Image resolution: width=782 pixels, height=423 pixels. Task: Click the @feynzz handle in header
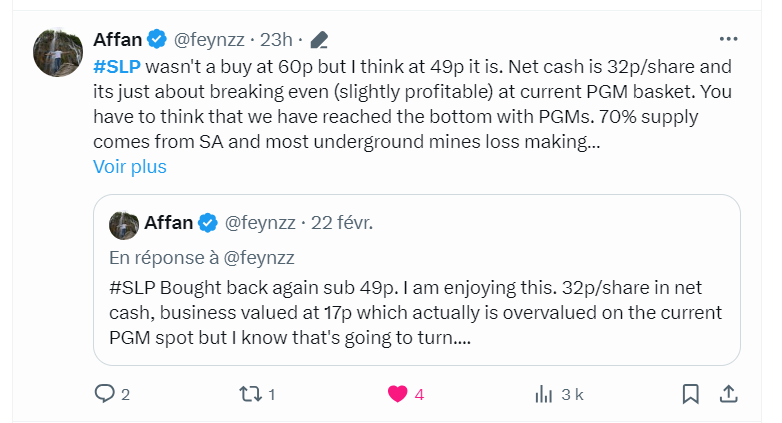(209, 40)
